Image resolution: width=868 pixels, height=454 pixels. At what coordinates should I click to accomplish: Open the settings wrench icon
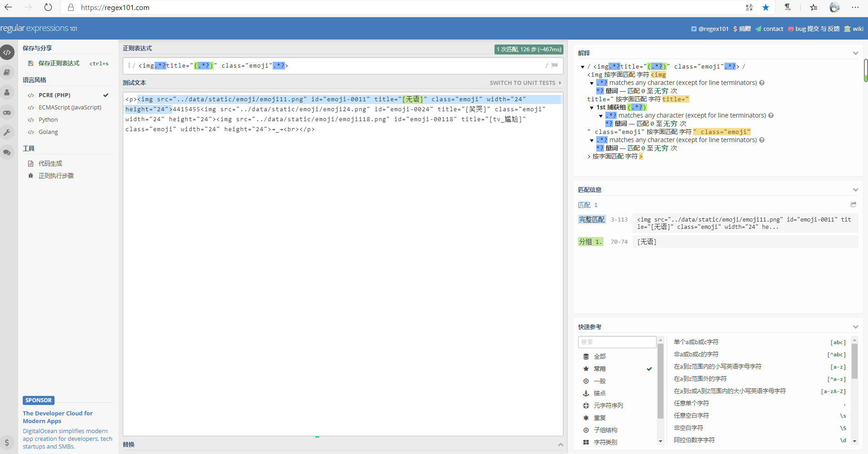[7, 132]
